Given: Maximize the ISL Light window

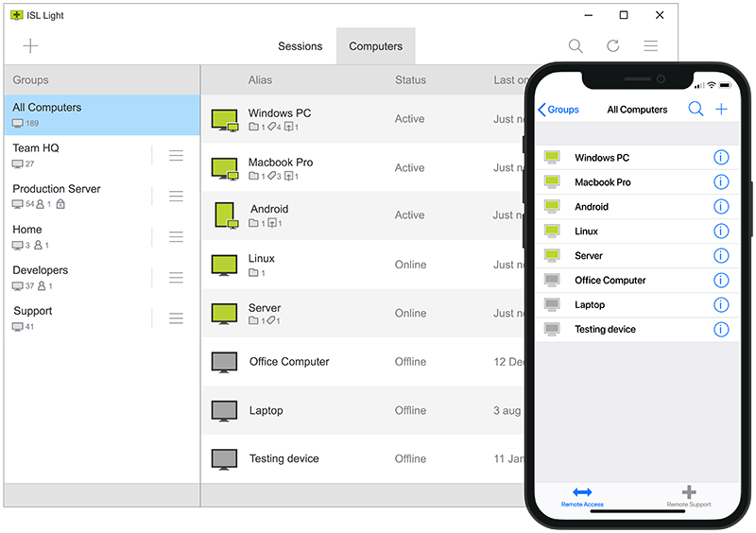Looking at the screenshot, I should 624,15.
